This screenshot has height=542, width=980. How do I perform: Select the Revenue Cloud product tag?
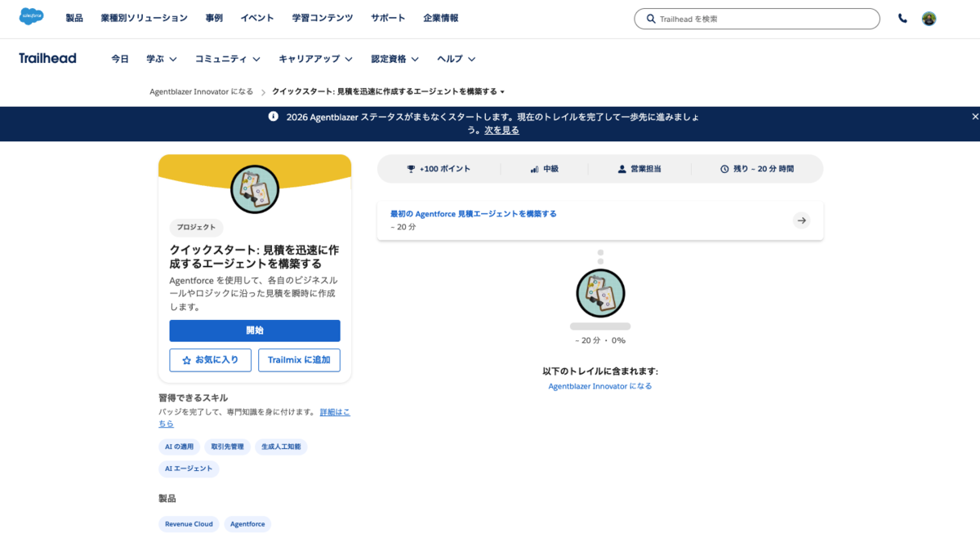tap(189, 524)
